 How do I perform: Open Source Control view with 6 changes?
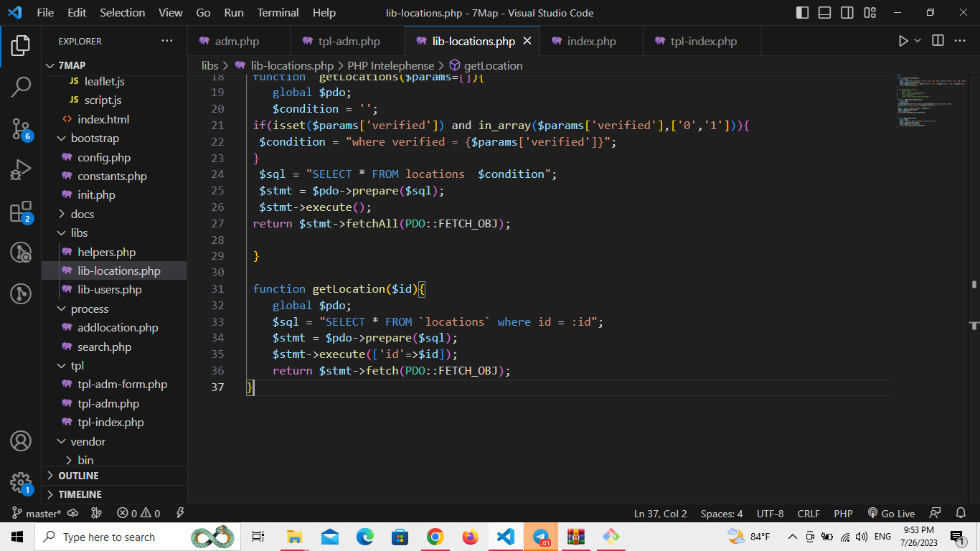click(21, 129)
